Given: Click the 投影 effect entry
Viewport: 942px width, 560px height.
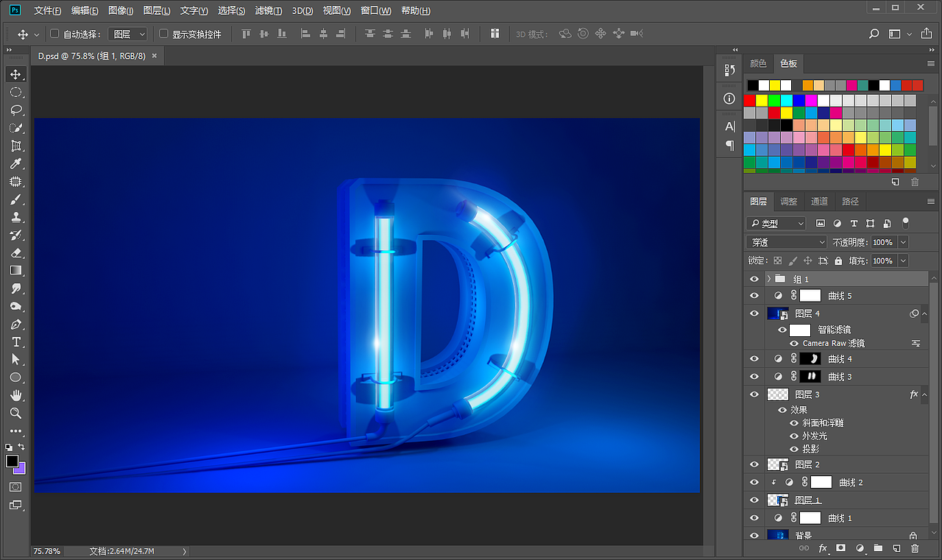Looking at the screenshot, I should coord(810,448).
